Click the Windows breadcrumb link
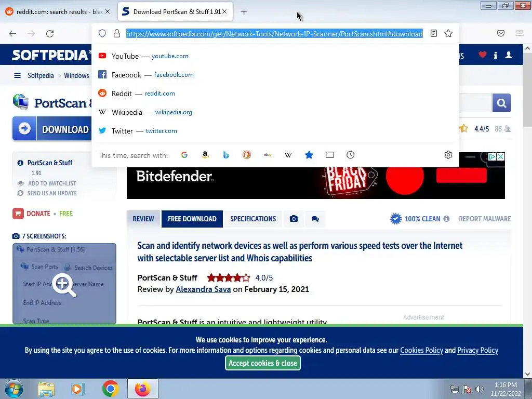532x399 pixels. (76, 75)
